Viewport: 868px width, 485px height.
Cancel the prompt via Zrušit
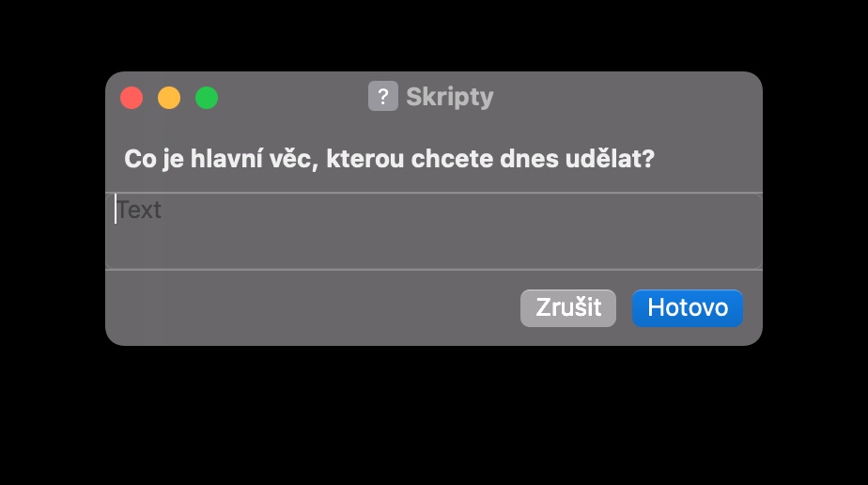tap(568, 308)
